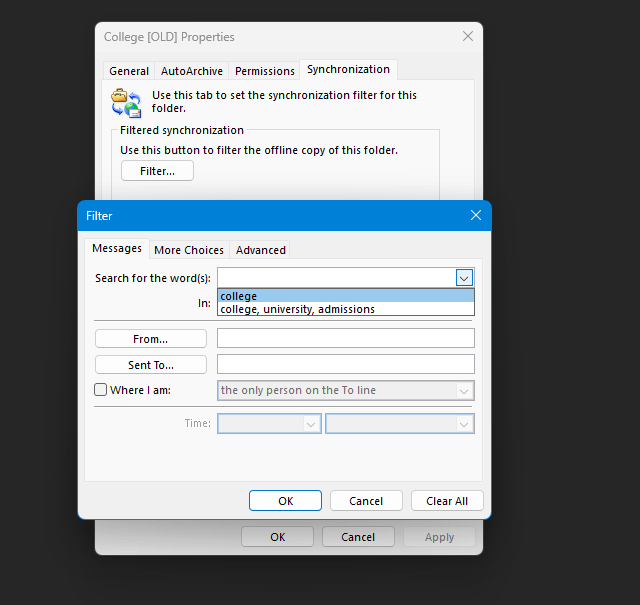
Task: Open the Advanced tab in Filter
Action: pyautogui.click(x=260, y=250)
